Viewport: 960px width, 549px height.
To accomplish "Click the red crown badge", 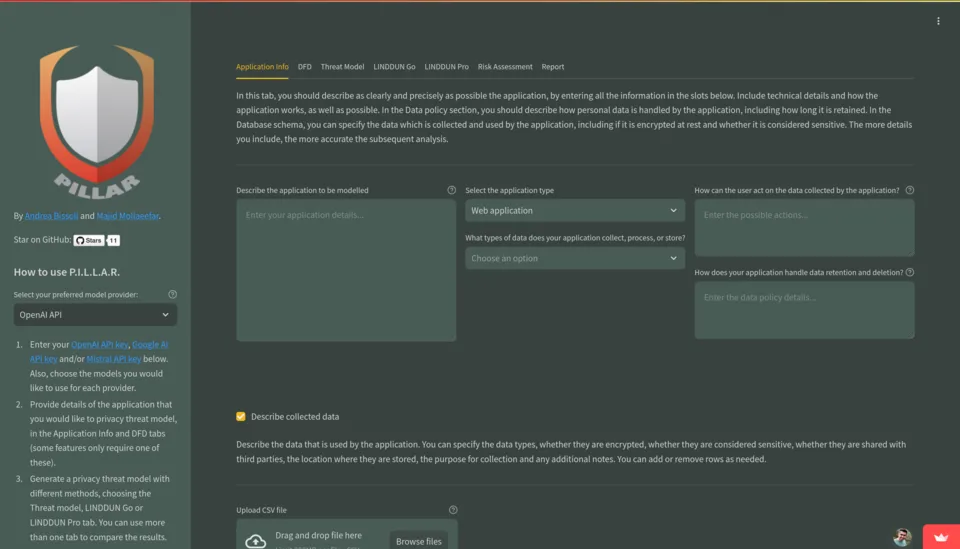I will 941,537.
